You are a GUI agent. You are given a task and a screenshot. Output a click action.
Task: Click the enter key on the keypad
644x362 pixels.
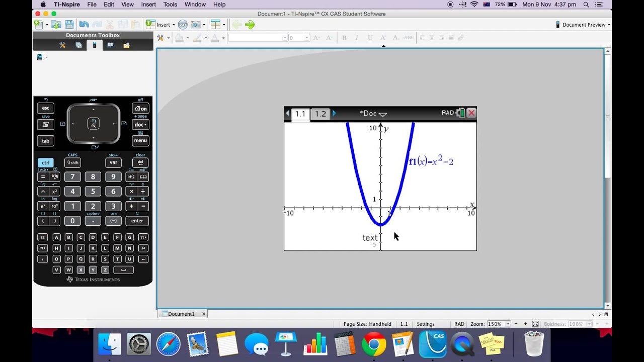(137, 221)
